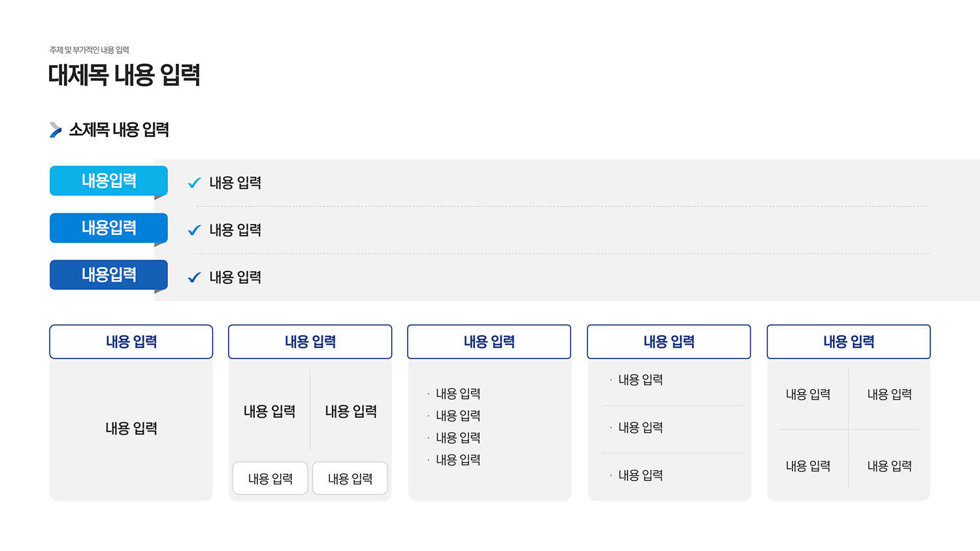980x551 pixels.
Task: Click the checkmark in the middle row
Action: [x=194, y=230]
